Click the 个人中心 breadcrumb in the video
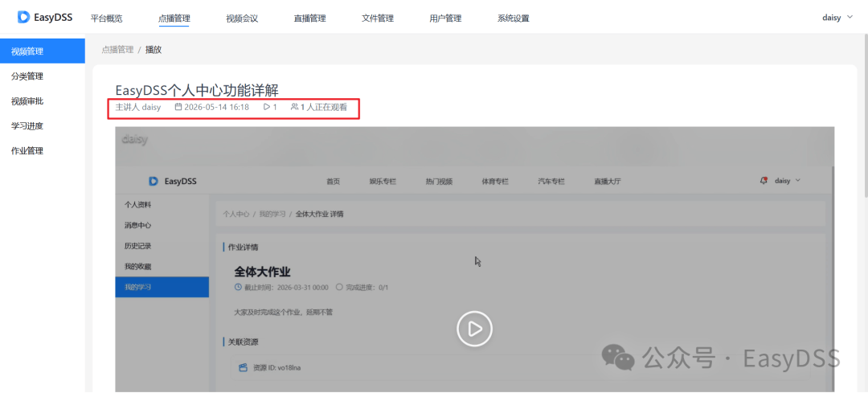Screen dimensions: 868x393 (236, 214)
